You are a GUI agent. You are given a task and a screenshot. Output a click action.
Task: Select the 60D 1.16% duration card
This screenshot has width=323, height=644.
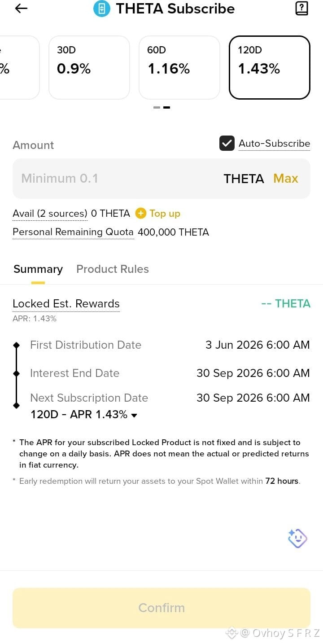pos(179,67)
